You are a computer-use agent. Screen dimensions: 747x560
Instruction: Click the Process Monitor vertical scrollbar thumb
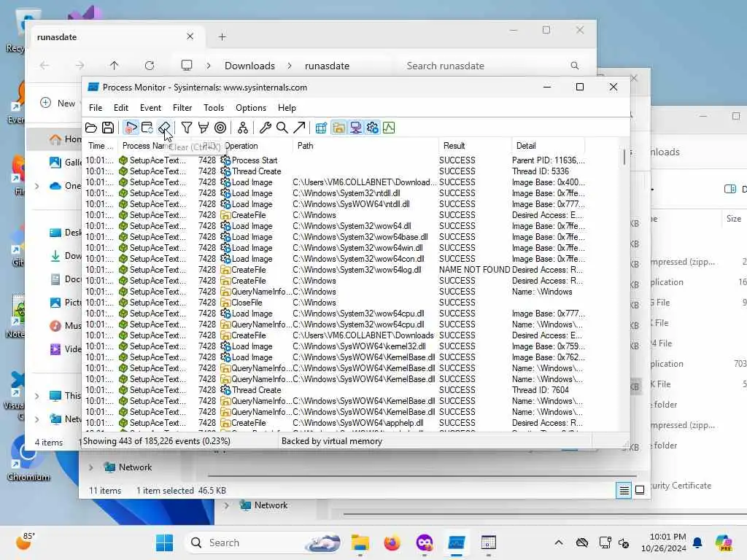point(624,157)
